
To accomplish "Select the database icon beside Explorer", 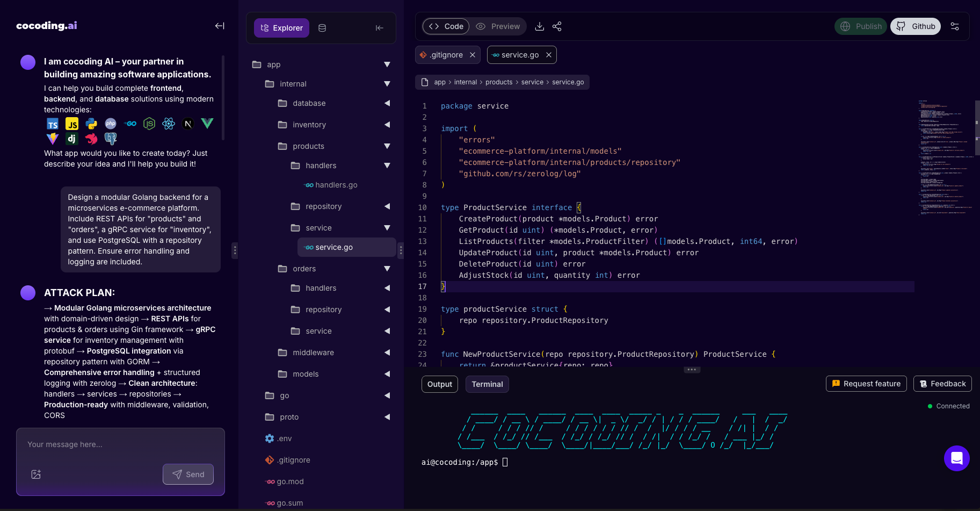I will pyautogui.click(x=322, y=27).
